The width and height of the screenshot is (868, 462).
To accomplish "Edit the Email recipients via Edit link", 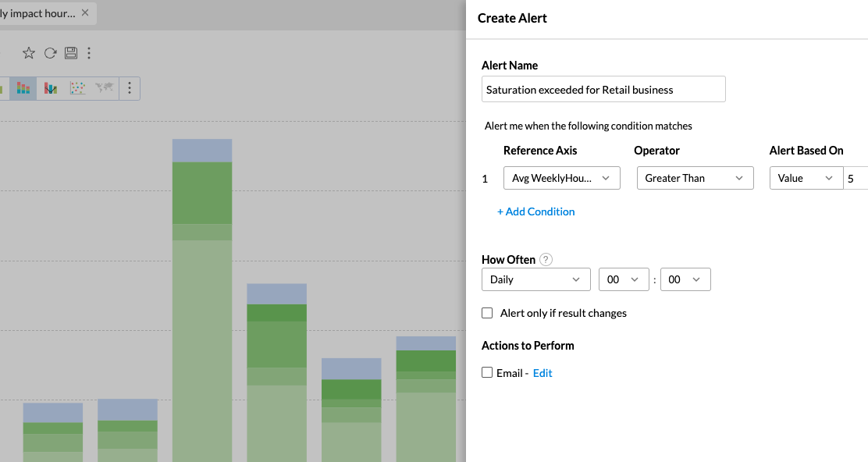I will tap(542, 372).
